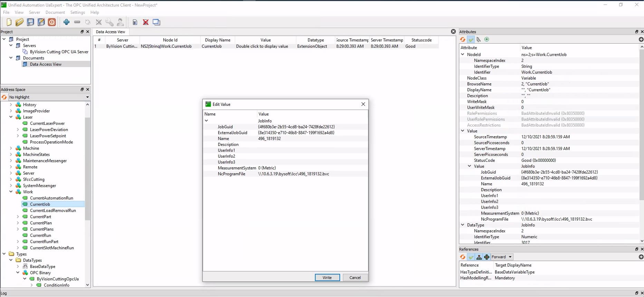Open the No Highlight dropdown
This screenshot has height=297, width=644.
[49, 97]
